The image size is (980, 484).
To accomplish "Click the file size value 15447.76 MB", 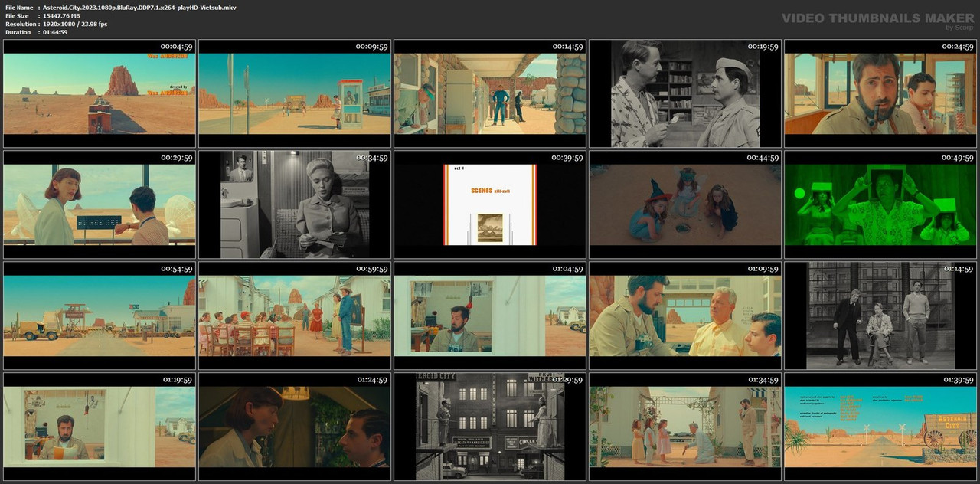I will [x=61, y=15].
